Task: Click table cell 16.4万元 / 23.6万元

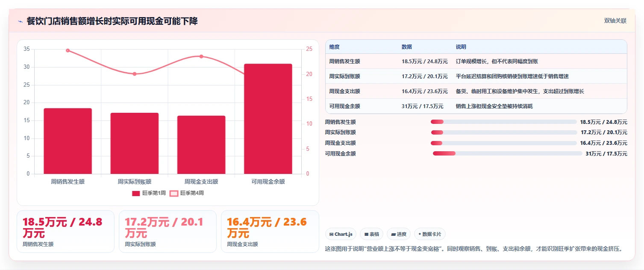Action: (x=425, y=91)
